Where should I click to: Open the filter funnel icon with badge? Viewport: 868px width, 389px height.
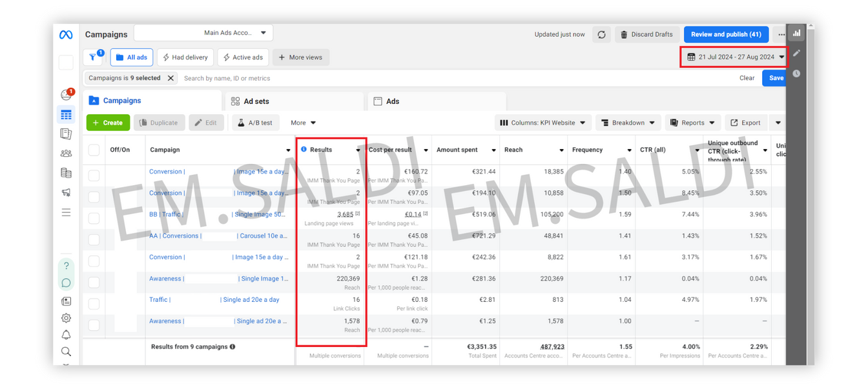point(94,57)
